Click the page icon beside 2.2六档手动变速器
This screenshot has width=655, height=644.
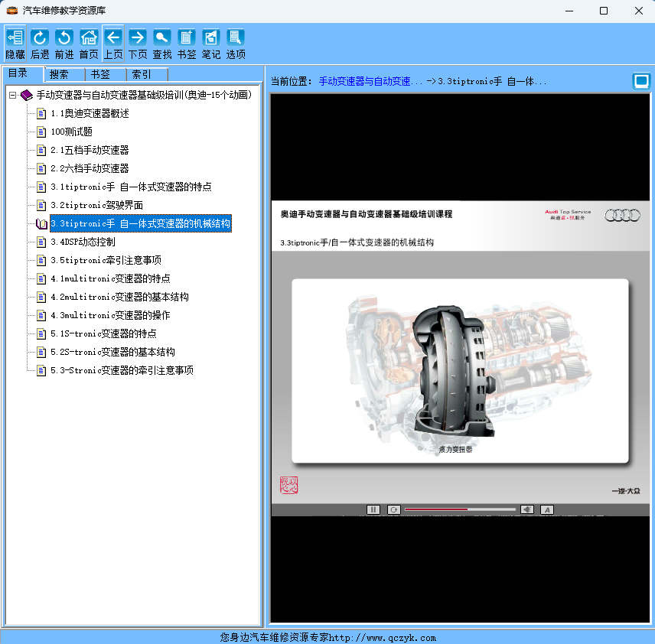41,169
